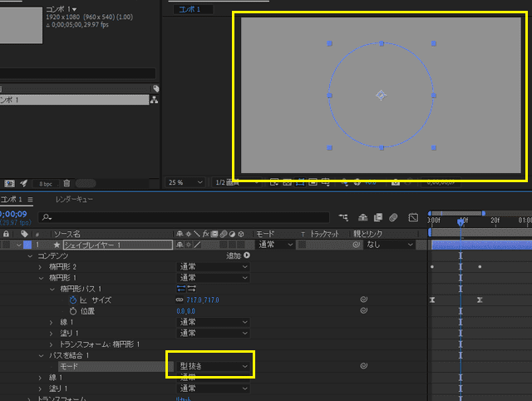The height and width of the screenshot is (401, 532).
Task: Toggle the continuously rasterize switch of layer 1
Action: [x=189, y=245]
